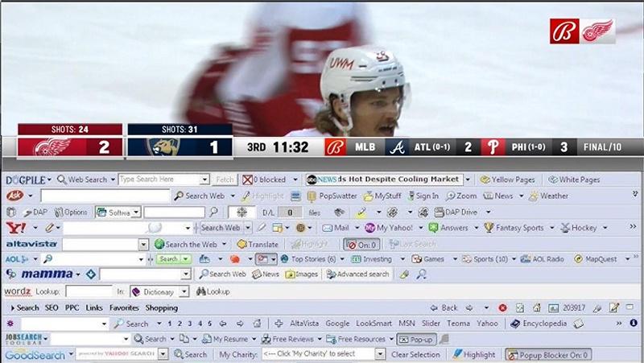This screenshot has width=644, height=363.
Task: Click mamma toolbar Search Web
Action: coord(223,274)
